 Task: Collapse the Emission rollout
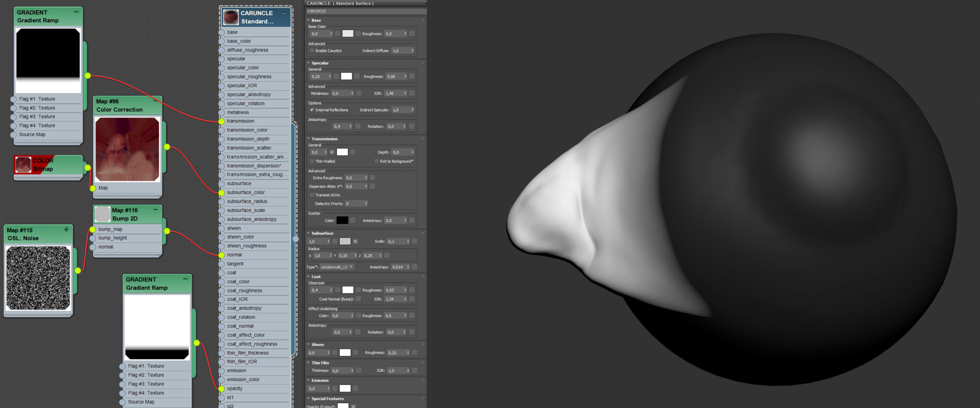click(308, 381)
